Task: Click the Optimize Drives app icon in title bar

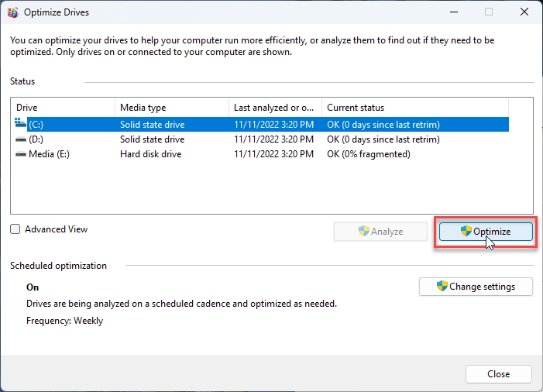Action: pyautogui.click(x=13, y=12)
